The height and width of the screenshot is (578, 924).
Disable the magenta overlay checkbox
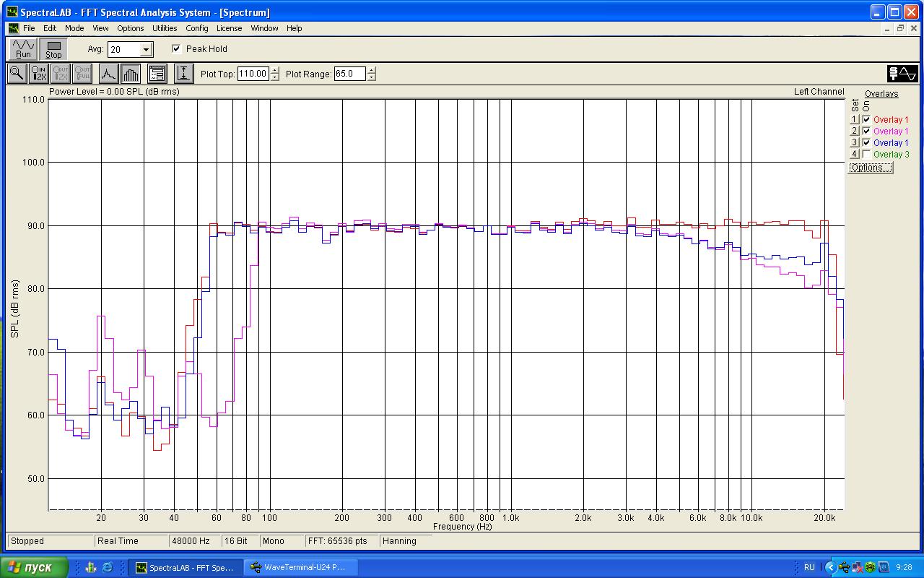click(866, 131)
